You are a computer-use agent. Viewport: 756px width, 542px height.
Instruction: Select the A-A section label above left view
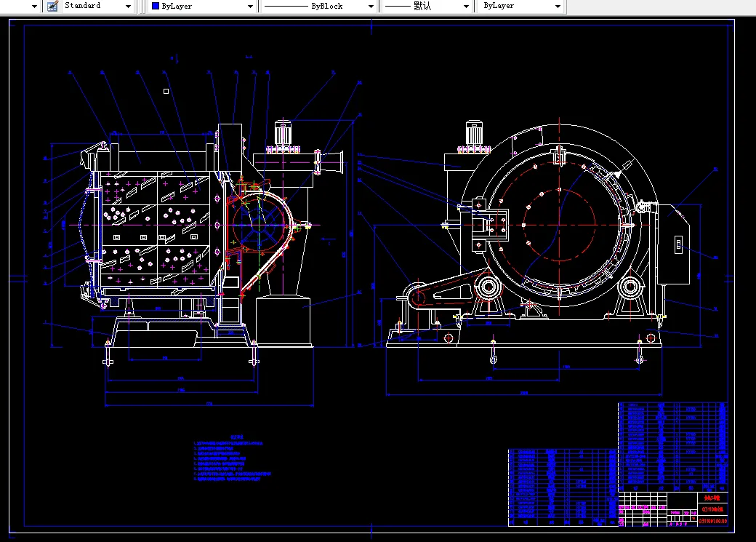pos(249,57)
